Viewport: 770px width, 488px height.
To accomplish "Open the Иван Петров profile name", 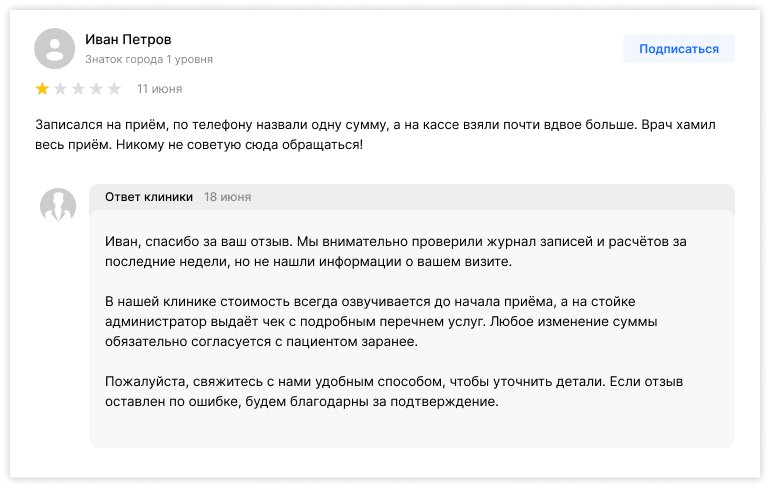I will tap(128, 39).
